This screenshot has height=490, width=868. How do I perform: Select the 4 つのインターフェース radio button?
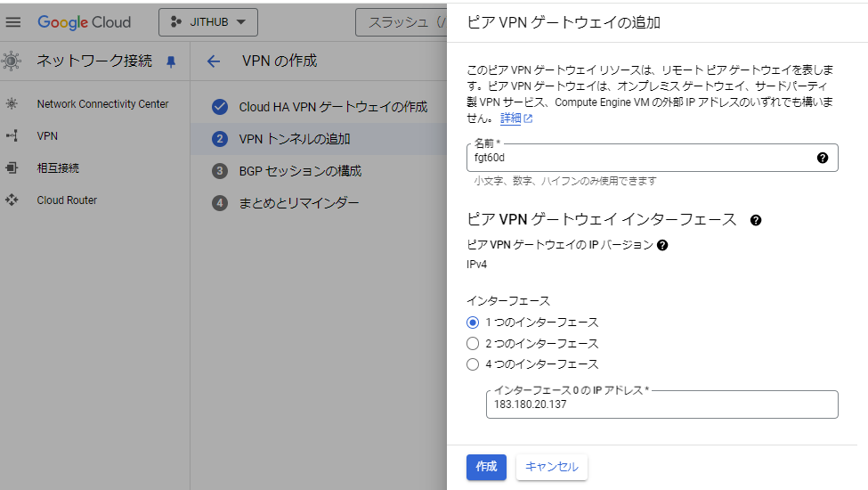(x=473, y=363)
